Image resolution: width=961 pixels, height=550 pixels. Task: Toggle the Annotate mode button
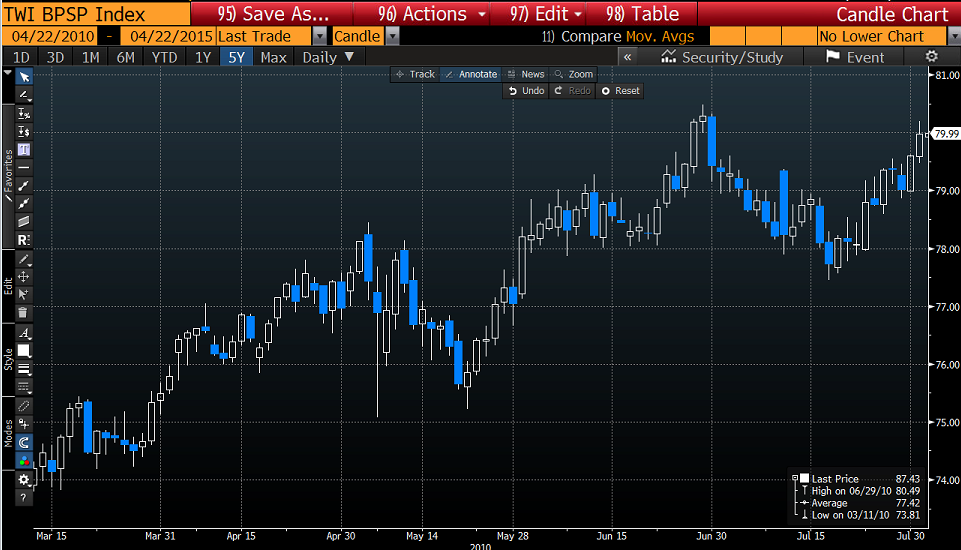click(x=471, y=74)
